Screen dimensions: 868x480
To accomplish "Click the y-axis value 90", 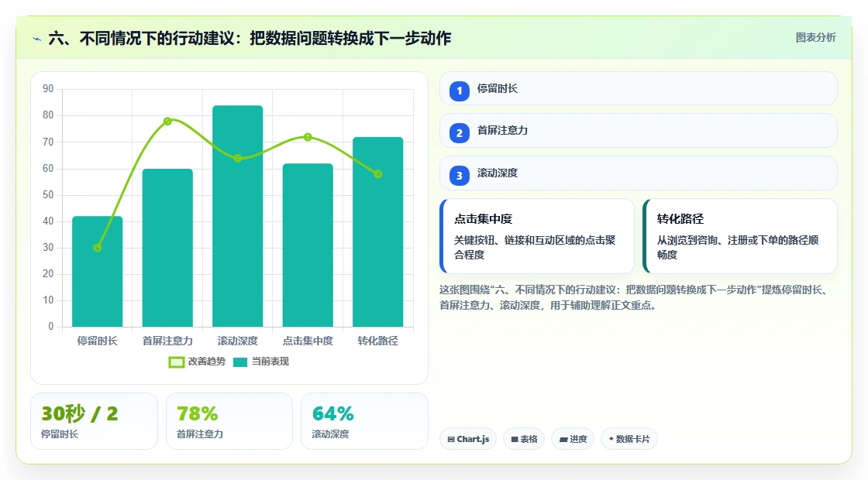I will point(48,89).
